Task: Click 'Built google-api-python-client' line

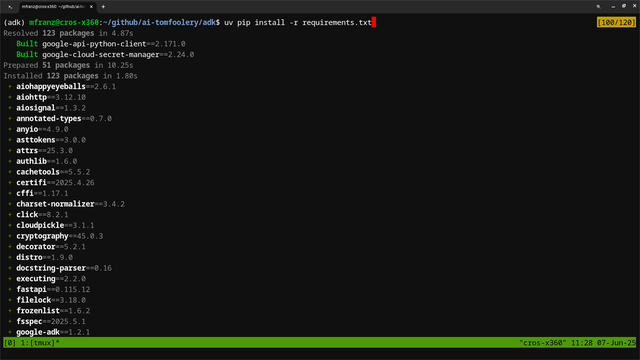Action: [x=101, y=44]
